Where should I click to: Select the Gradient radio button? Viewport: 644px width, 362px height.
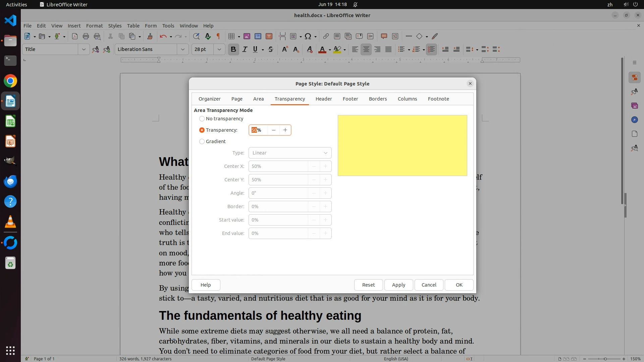click(202, 141)
